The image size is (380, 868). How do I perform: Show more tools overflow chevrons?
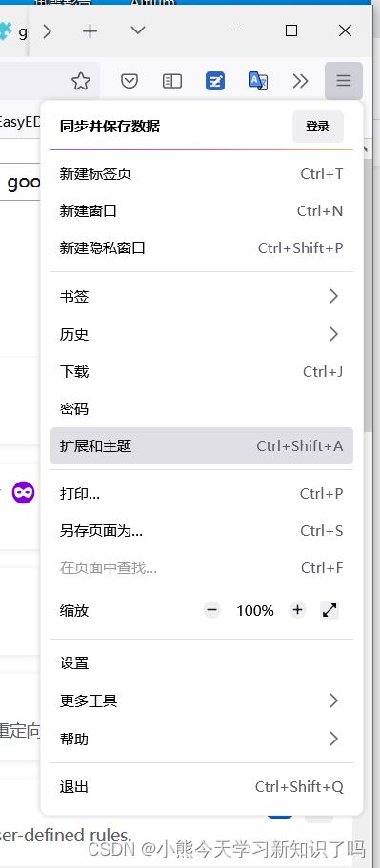click(x=300, y=82)
